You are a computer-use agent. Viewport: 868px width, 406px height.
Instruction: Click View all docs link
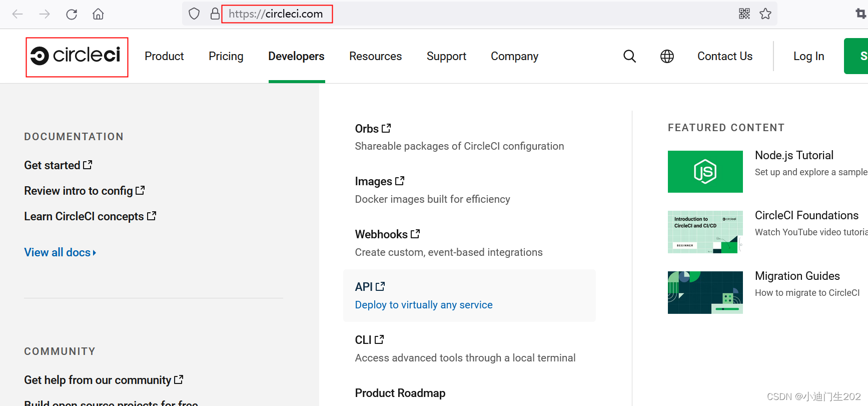coord(58,252)
